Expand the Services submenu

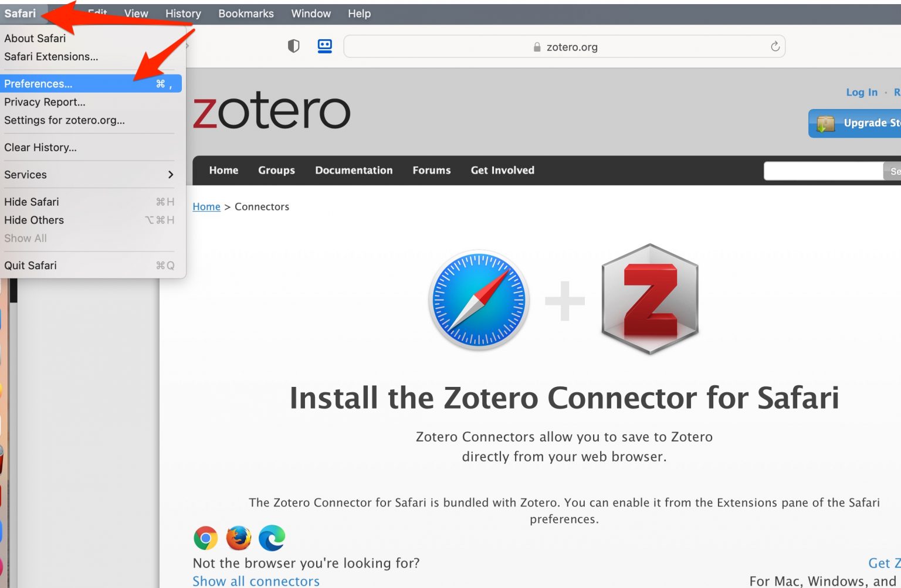[92, 174]
